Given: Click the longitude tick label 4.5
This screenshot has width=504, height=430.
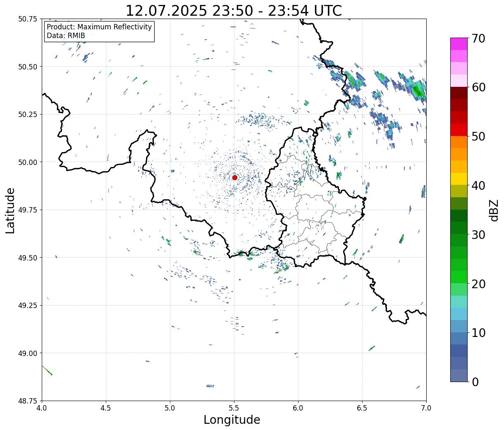Looking at the screenshot, I should (106, 408).
